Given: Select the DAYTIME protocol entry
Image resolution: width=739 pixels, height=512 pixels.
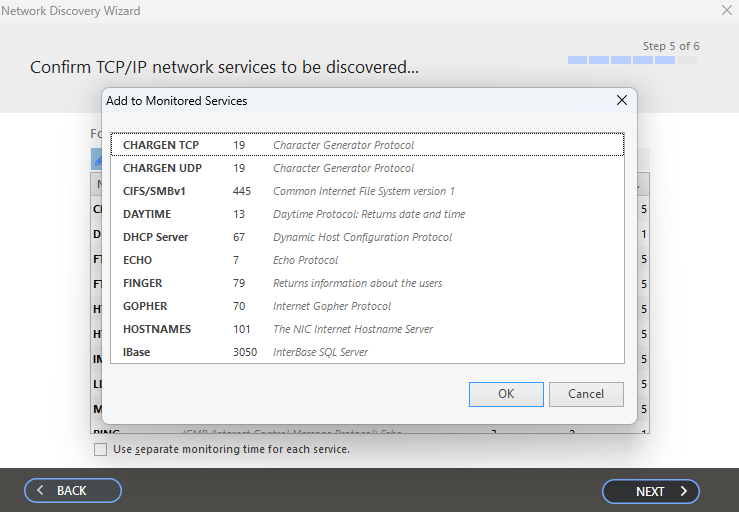Looking at the screenshot, I should pos(366,214).
